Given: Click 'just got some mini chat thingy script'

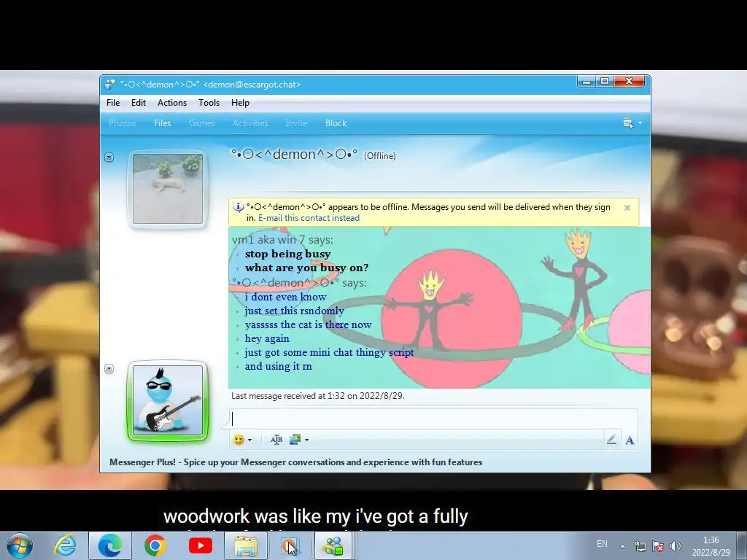Looking at the screenshot, I should tap(329, 352).
